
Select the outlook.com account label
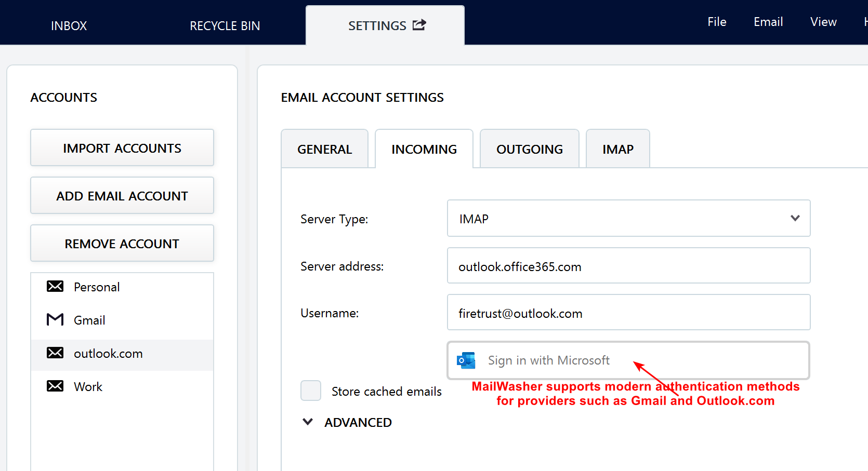[108, 354]
